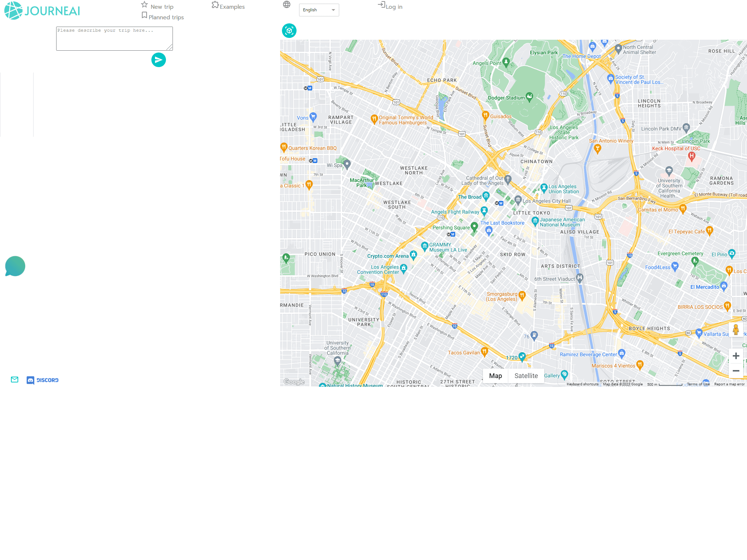The image size is (747, 560).
Task: Click the Street View pegman icon
Action: [736, 330]
